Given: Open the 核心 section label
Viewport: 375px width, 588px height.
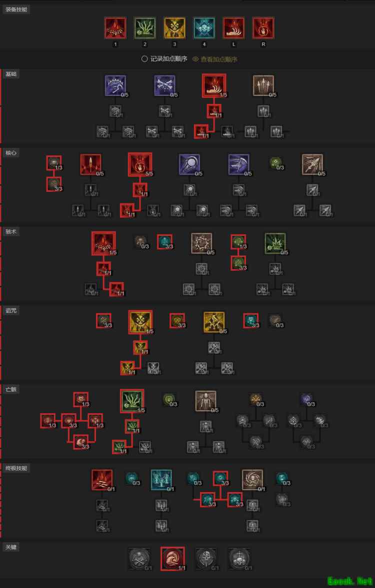Looking at the screenshot, I should pos(11,153).
